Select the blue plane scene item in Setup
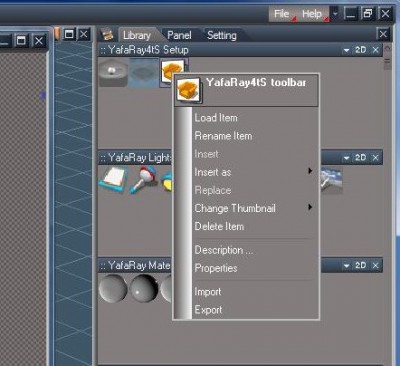The image size is (400, 366). [x=144, y=72]
